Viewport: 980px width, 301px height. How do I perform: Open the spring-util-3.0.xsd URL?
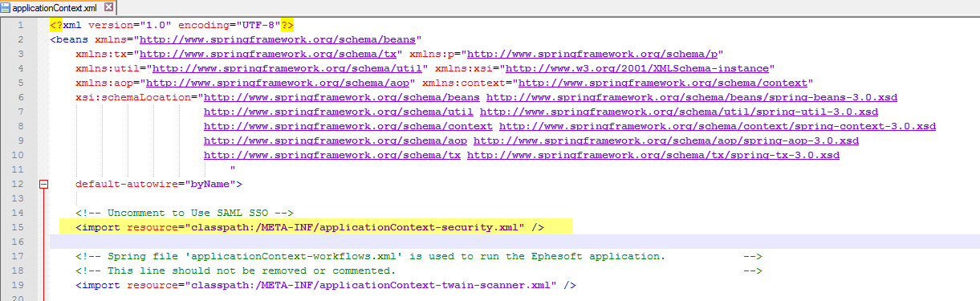pos(679,112)
